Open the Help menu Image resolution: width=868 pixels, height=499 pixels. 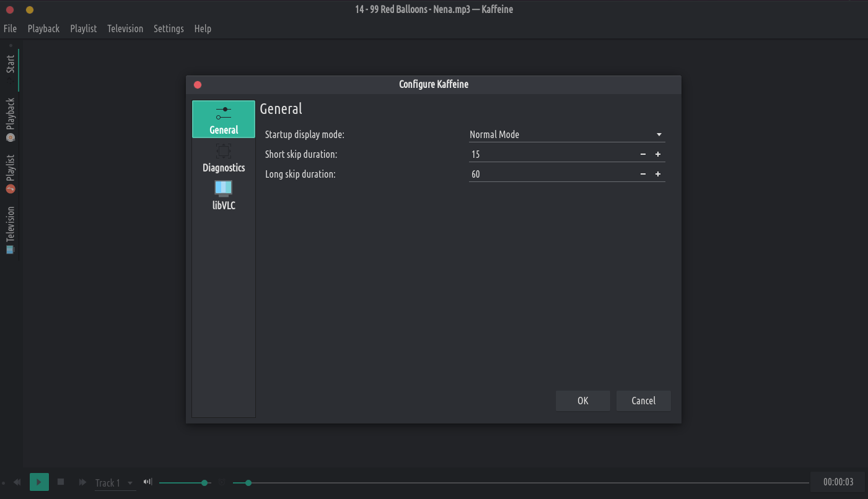coord(203,28)
